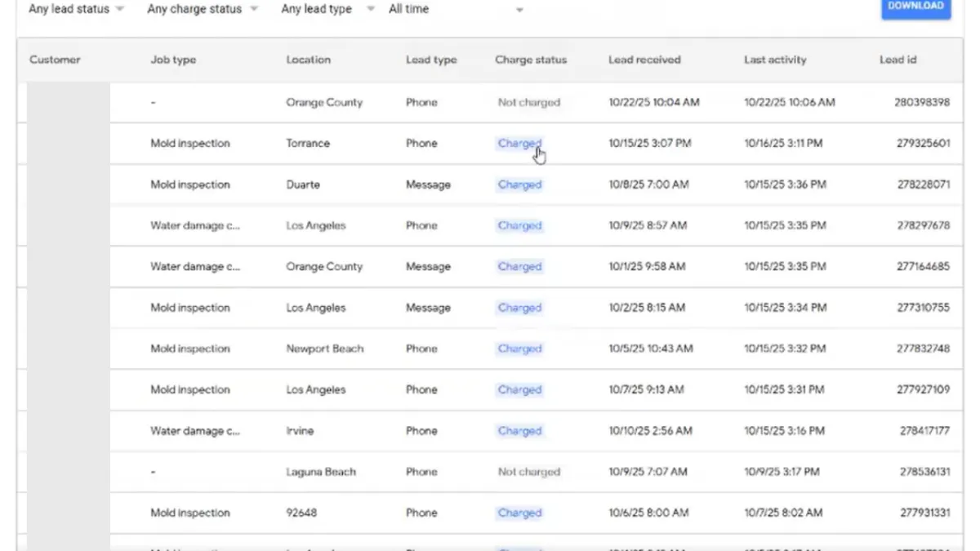Click the Last activity column header

point(775,60)
